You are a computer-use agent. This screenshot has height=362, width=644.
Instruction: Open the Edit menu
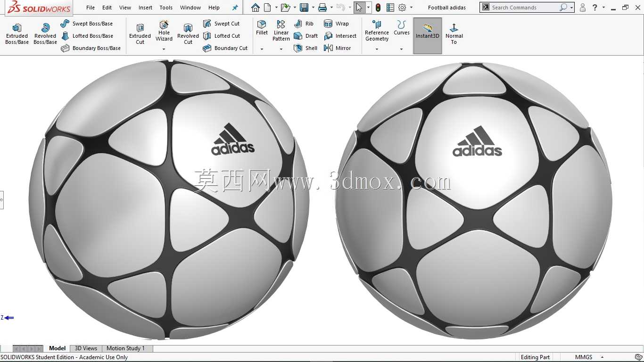[107, 8]
